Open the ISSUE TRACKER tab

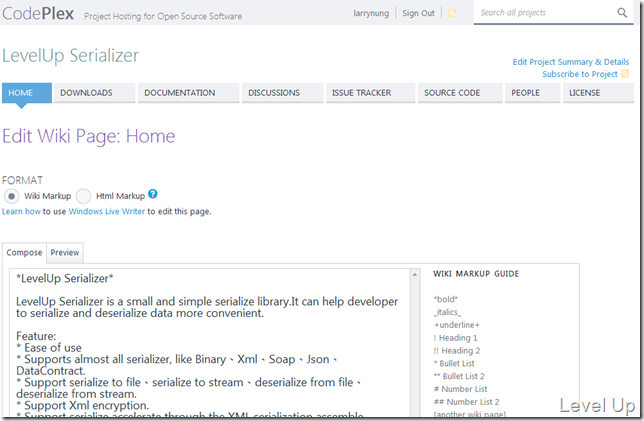click(370, 93)
